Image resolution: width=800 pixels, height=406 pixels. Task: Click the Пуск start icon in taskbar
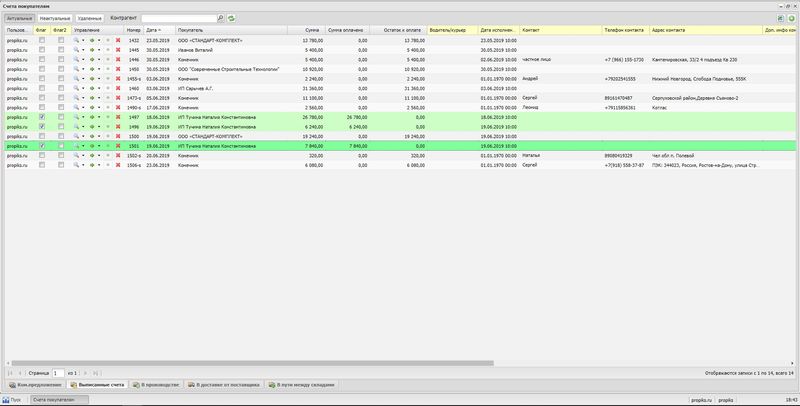pos(6,399)
